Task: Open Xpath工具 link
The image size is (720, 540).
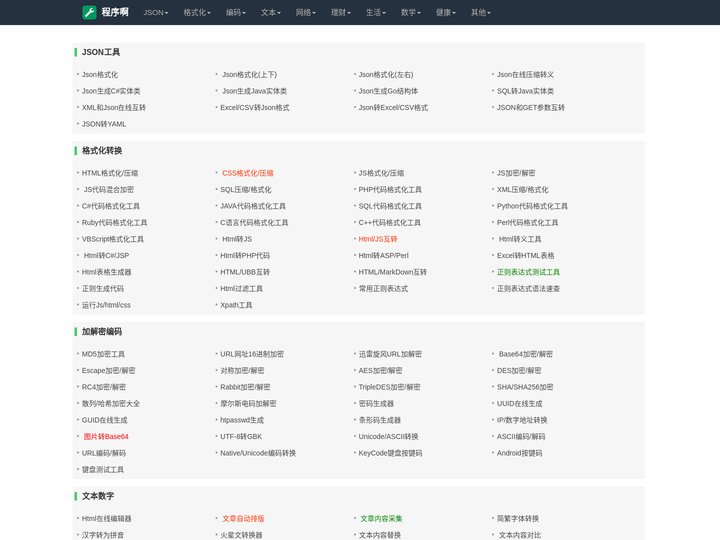Action: (x=236, y=305)
